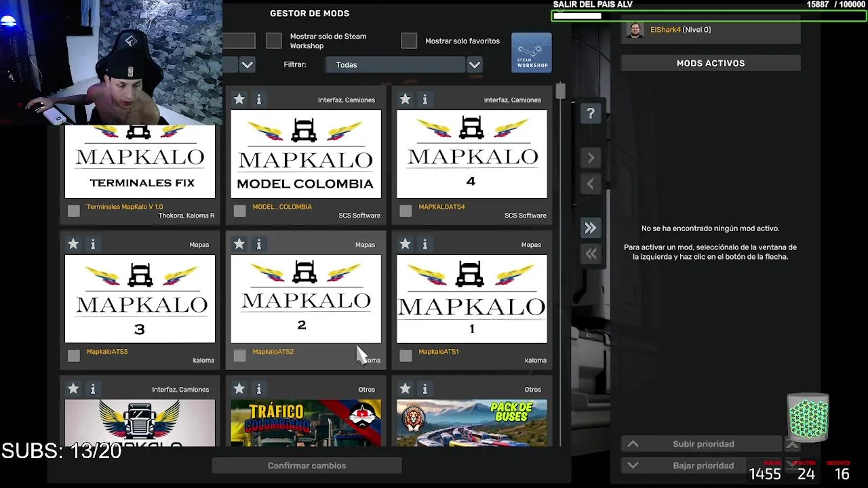Show info for the Tráfico Colombiano mod
Screen dimensions: 868x488
coord(258,389)
